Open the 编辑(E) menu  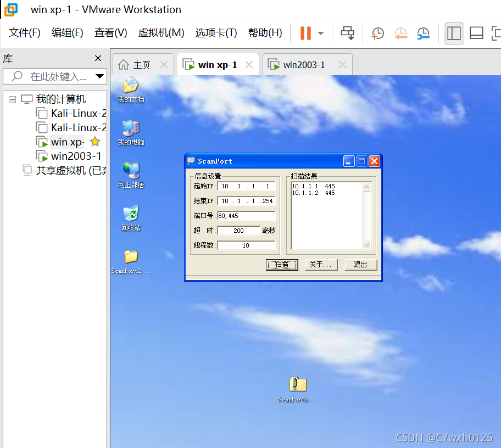(x=67, y=32)
